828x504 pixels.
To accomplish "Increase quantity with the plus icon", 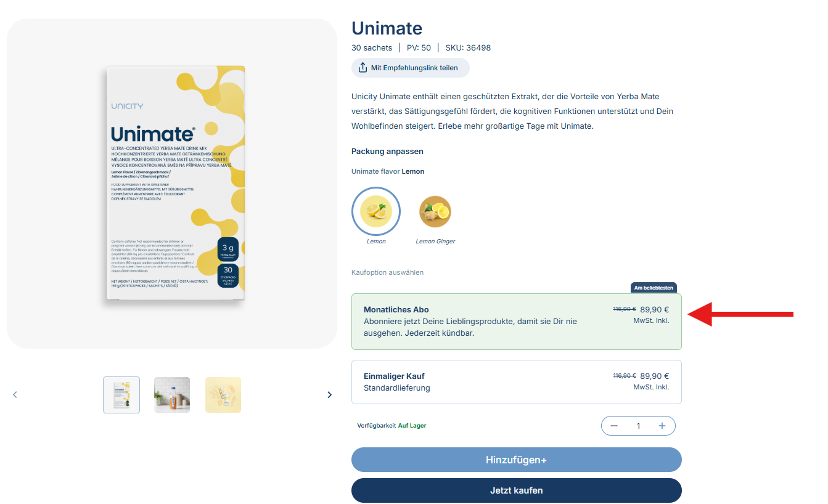I will pyautogui.click(x=662, y=426).
